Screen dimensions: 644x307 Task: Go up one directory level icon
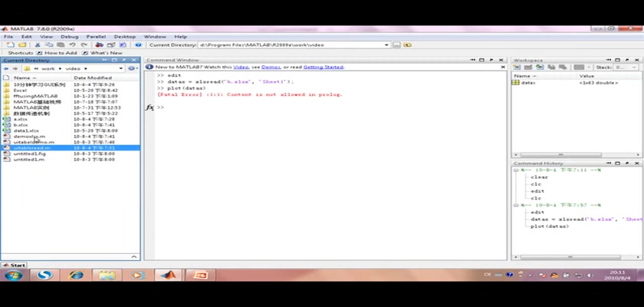pos(407,45)
